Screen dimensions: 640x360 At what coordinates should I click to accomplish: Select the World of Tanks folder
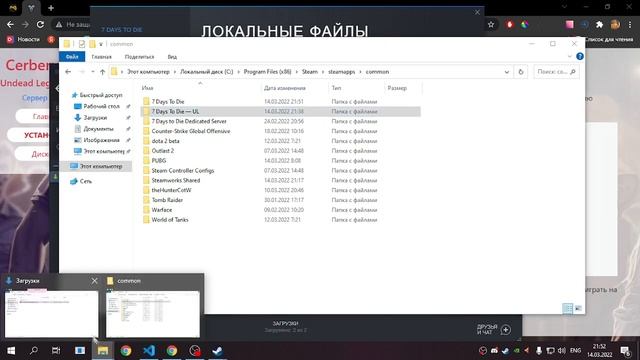point(170,219)
